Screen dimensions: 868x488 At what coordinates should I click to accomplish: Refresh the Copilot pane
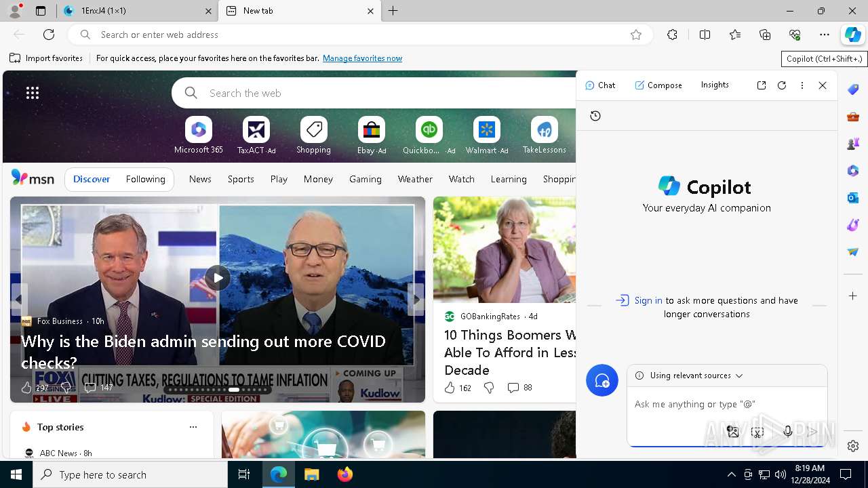coord(782,85)
